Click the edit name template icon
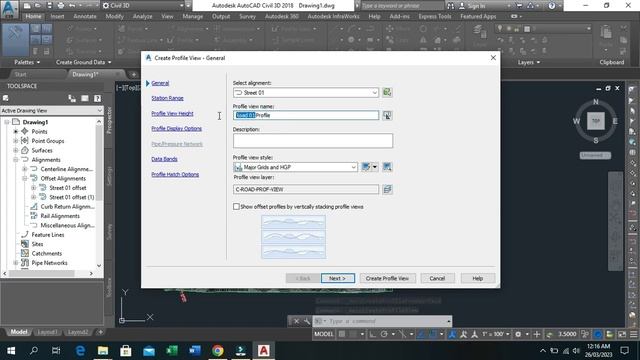This screenshot has height=360, width=640. coord(387,116)
